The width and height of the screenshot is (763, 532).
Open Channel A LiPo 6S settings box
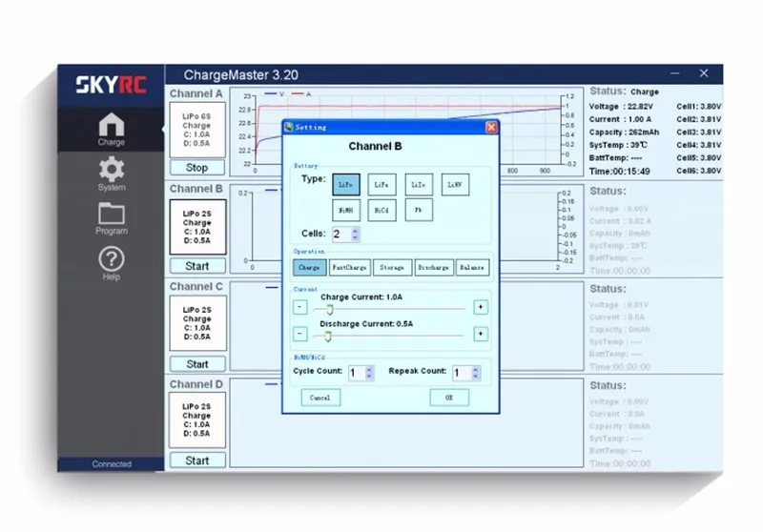click(197, 130)
